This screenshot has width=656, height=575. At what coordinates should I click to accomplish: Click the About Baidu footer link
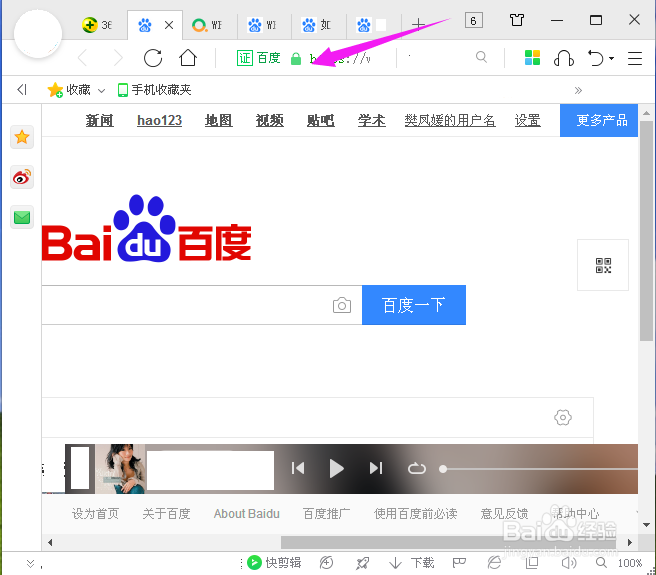[x=246, y=513]
